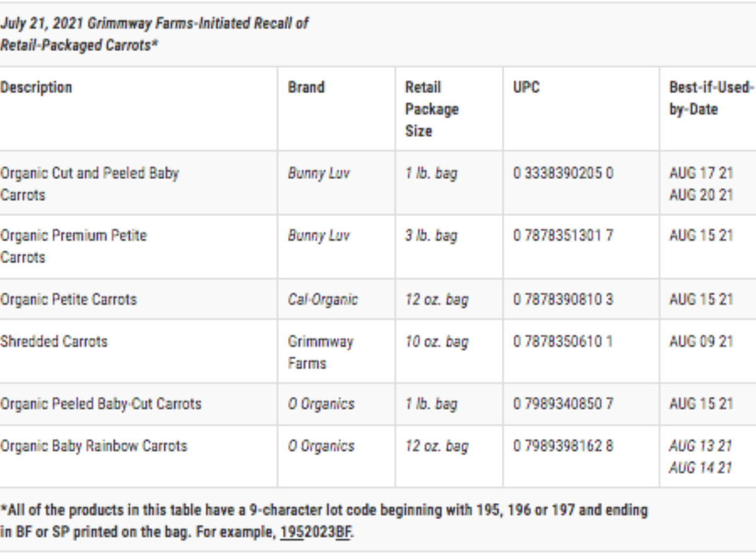This screenshot has width=756, height=554.
Task: Click the Organic Premium Petite Carrots cell
Action: coord(73,246)
